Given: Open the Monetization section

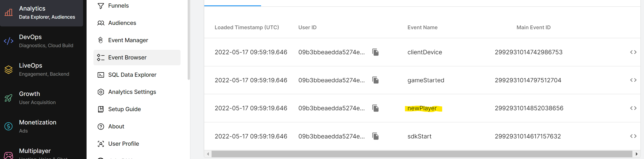Looking at the screenshot, I should coord(41,126).
